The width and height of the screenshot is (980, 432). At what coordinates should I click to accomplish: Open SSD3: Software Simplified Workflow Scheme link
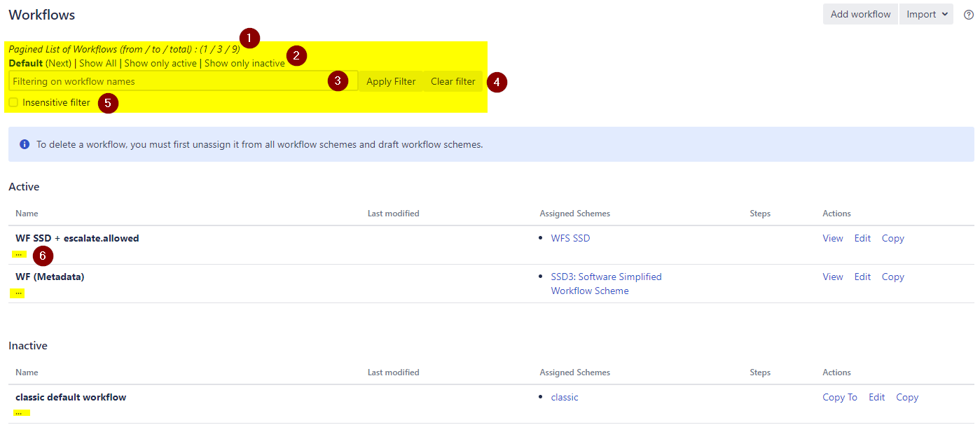tap(606, 277)
